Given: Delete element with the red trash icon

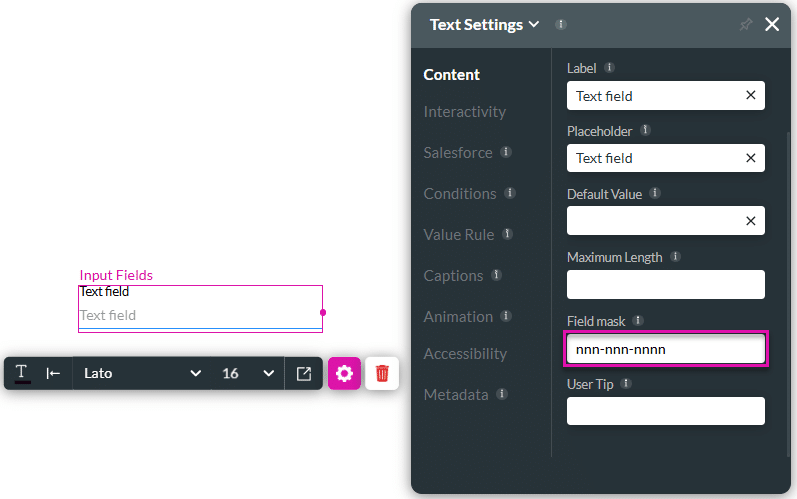Looking at the screenshot, I should pos(382,373).
